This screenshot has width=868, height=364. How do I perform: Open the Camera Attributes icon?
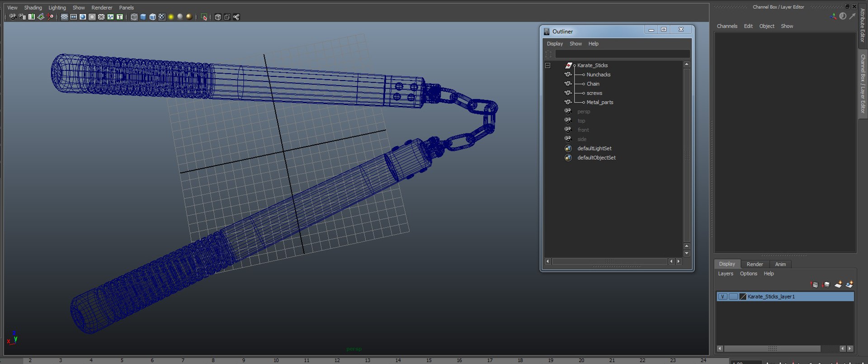[x=22, y=17]
